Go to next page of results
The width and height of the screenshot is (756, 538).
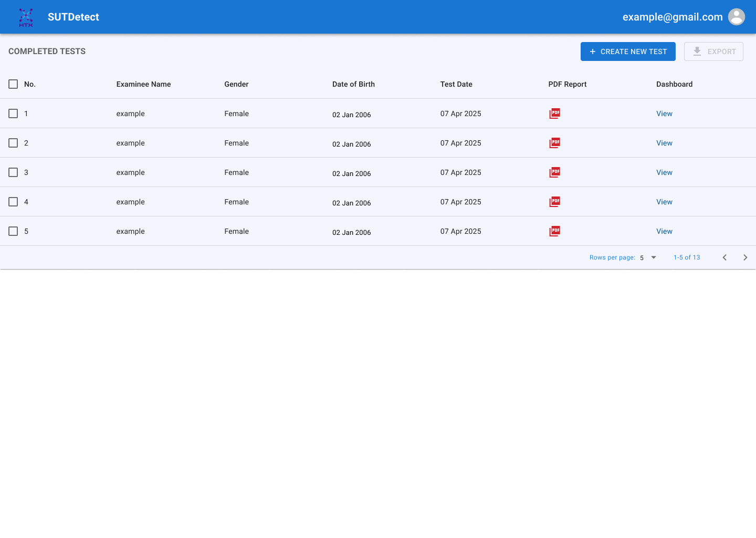pos(745,257)
